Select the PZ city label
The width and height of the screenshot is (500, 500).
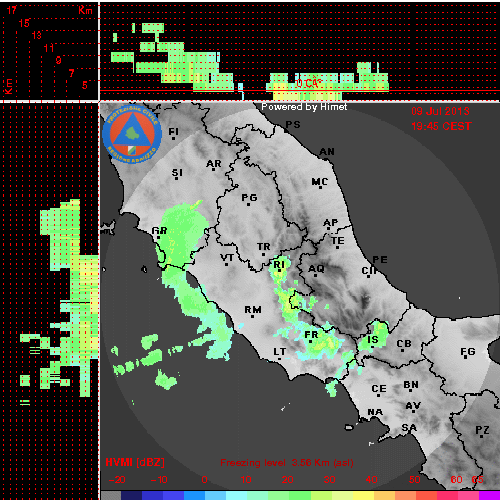[x=482, y=430]
